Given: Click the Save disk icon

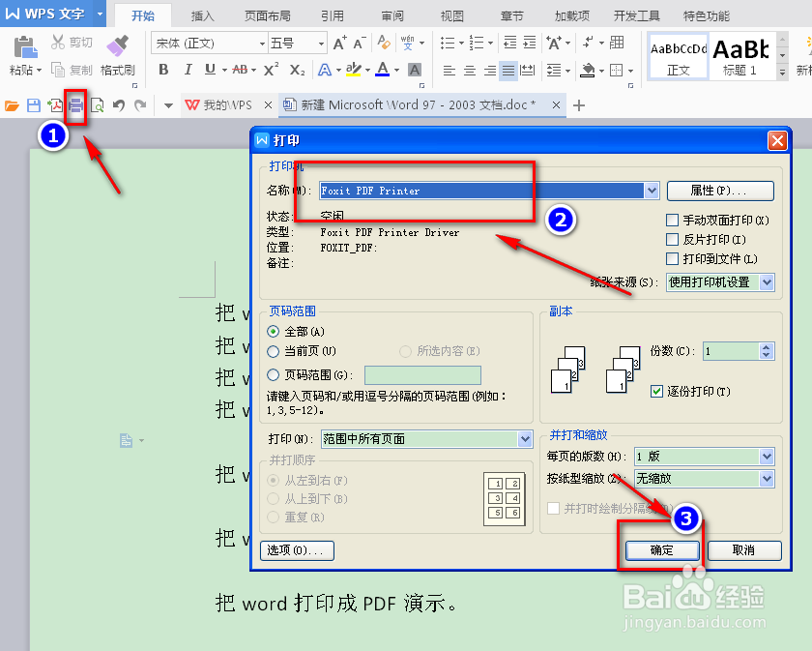Looking at the screenshot, I should click(34, 105).
